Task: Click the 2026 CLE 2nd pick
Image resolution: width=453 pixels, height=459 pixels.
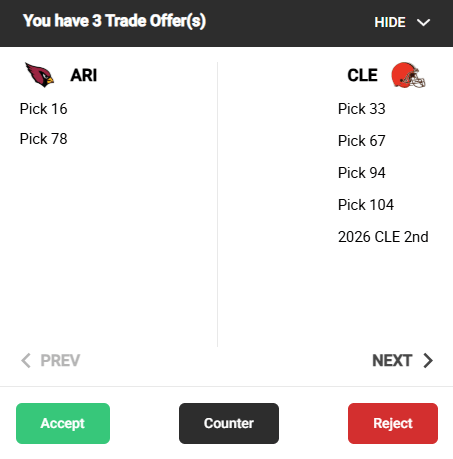Action: 383,237
